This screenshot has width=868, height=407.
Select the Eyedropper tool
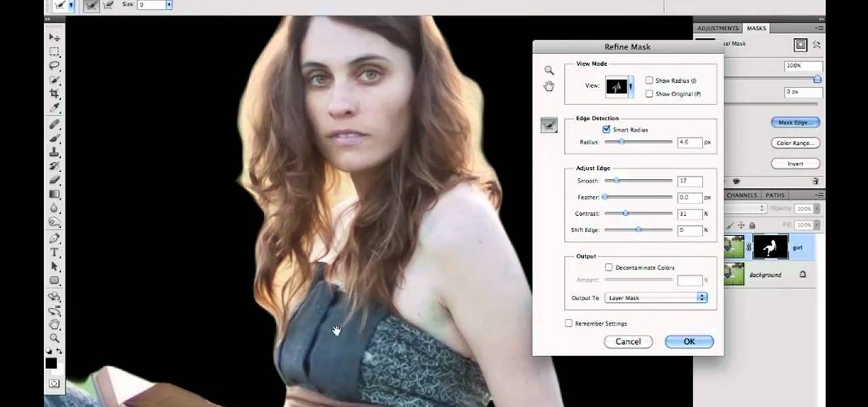(54, 107)
